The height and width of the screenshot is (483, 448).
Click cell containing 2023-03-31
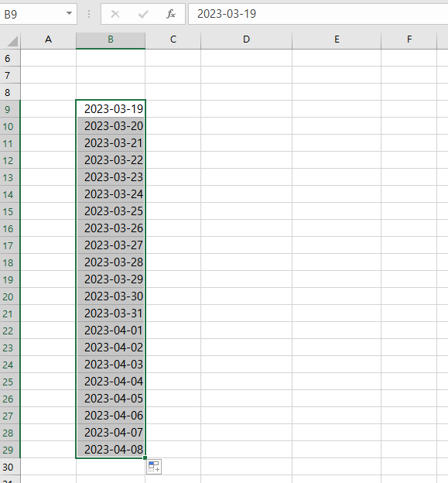111,313
